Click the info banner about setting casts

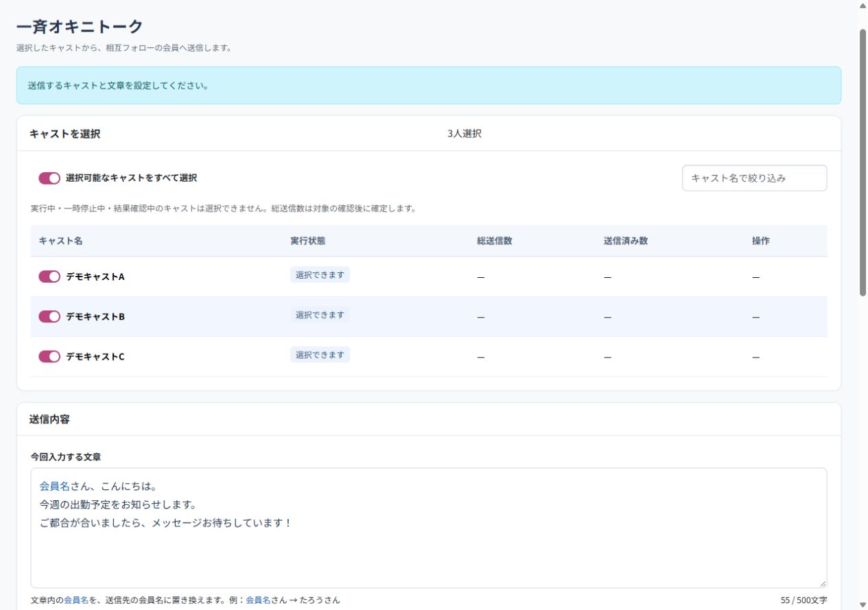click(x=429, y=86)
